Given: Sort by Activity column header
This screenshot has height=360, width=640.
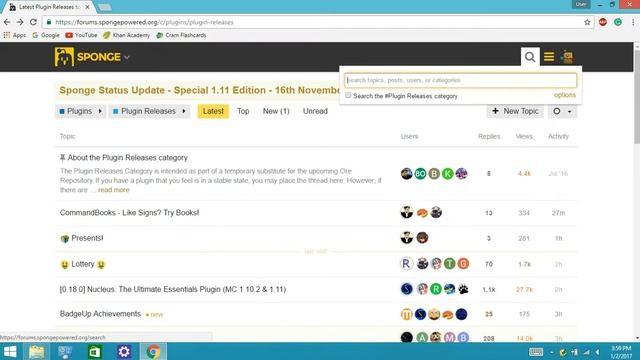Looking at the screenshot, I should [x=558, y=136].
